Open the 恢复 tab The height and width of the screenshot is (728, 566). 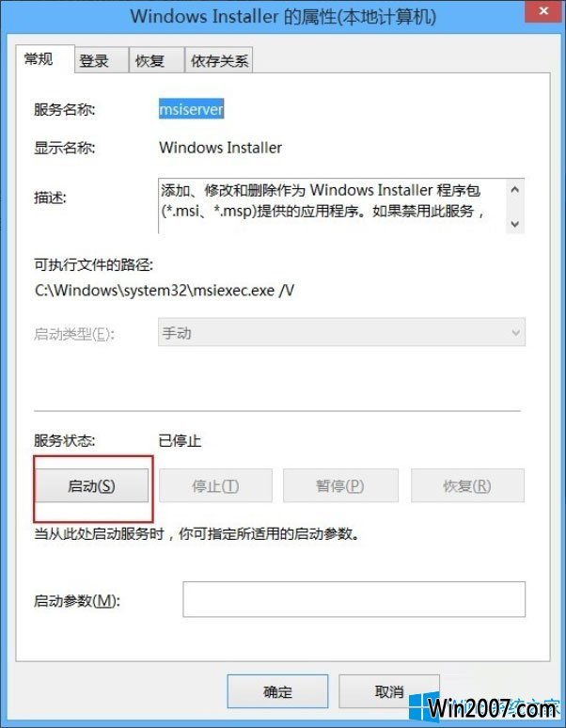(x=156, y=60)
